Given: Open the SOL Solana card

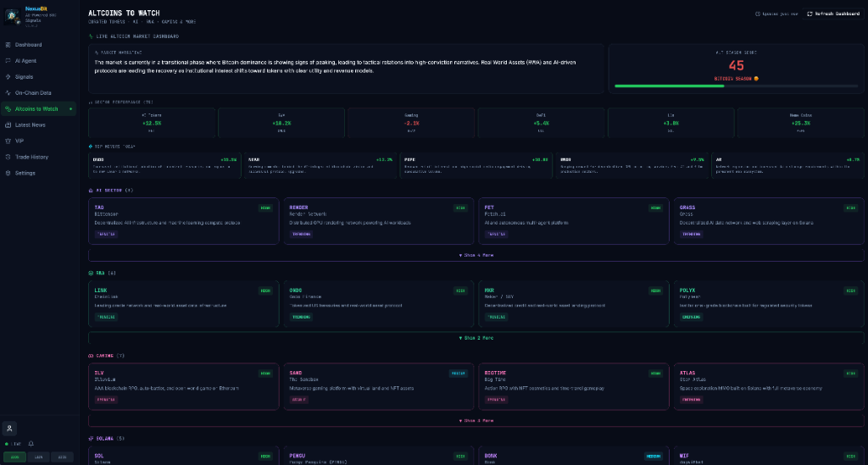Looking at the screenshot, I should [184, 457].
